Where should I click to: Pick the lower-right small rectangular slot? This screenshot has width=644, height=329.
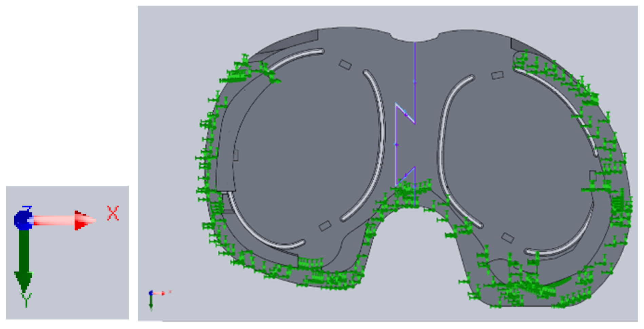click(507, 238)
